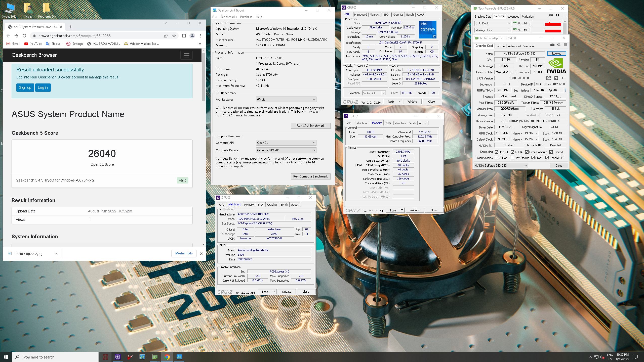This screenshot has height=362, width=644.
Task: Open the GPU selector dropdown in GPU-Z
Action: pos(501,166)
